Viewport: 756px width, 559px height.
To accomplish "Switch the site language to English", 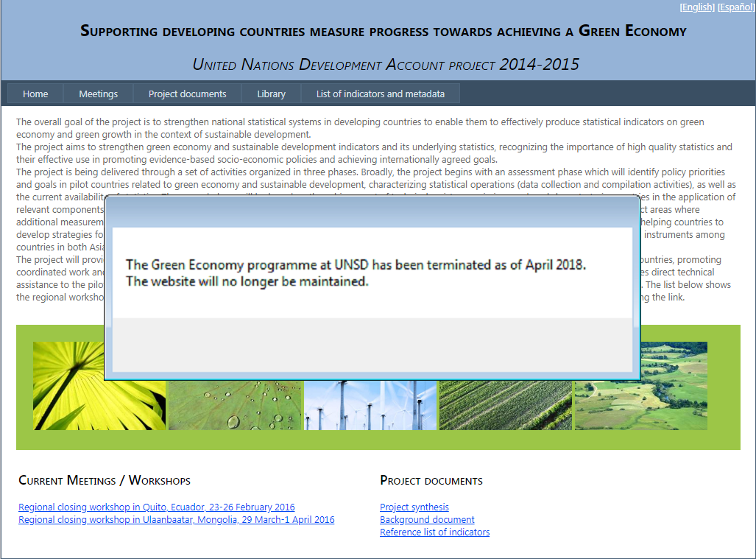I will click(x=696, y=7).
